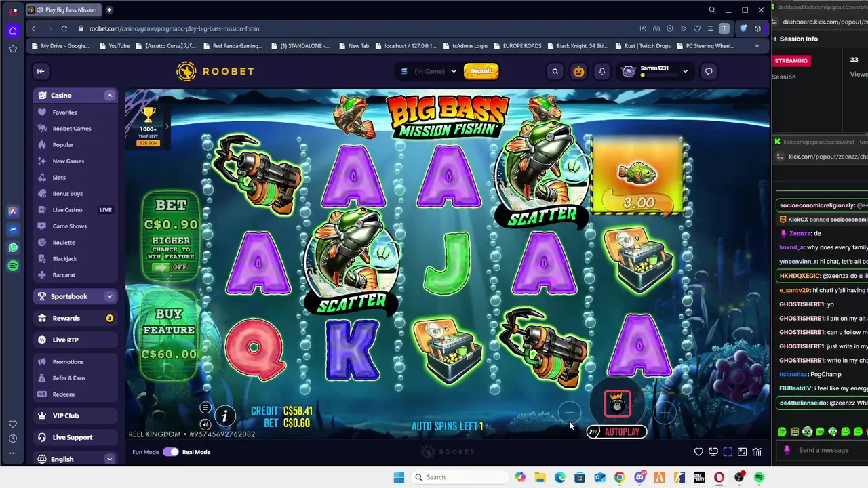Select Blackjack in the sidebar
The width and height of the screenshot is (868, 488).
pos(64,259)
